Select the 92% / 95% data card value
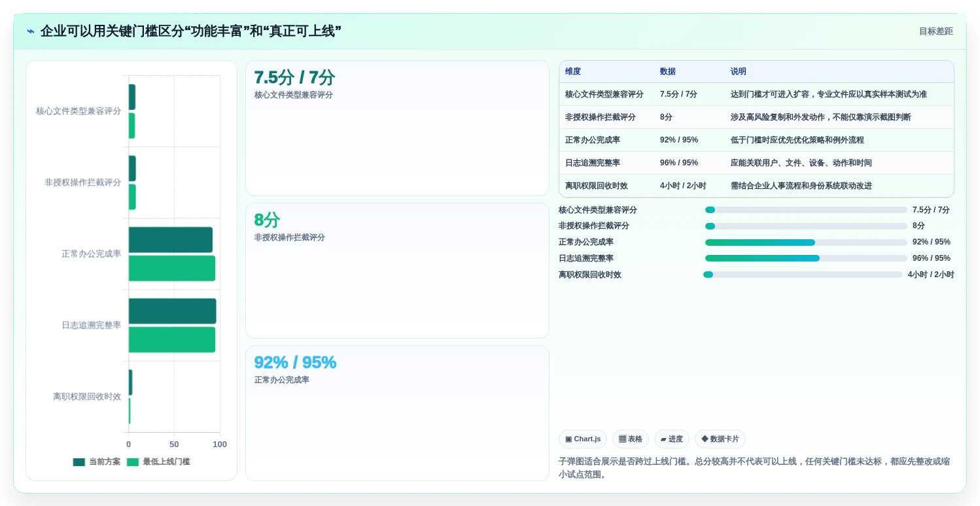This screenshot has height=506, width=980. click(295, 363)
